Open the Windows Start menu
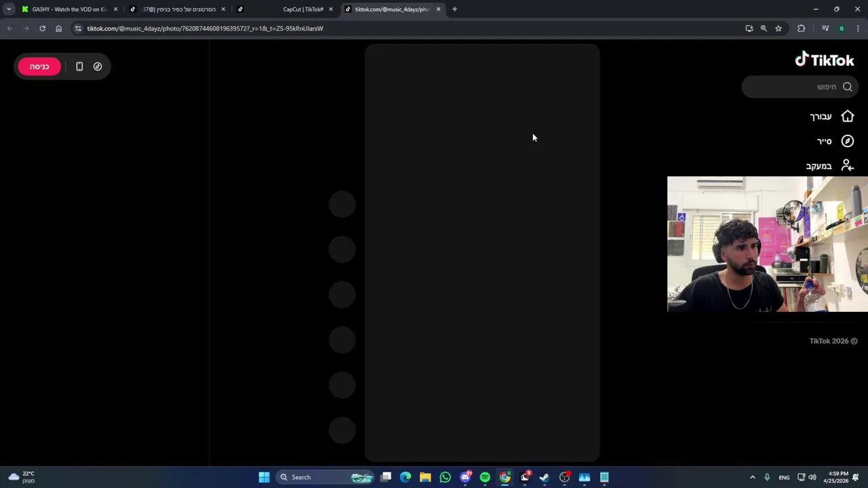The image size is (868, 488). click(264, 477)
